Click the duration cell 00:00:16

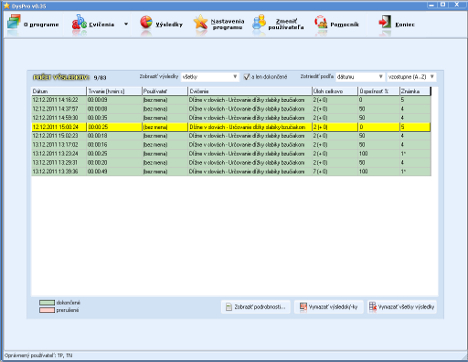pyautogui.click(x=114, y=145)
